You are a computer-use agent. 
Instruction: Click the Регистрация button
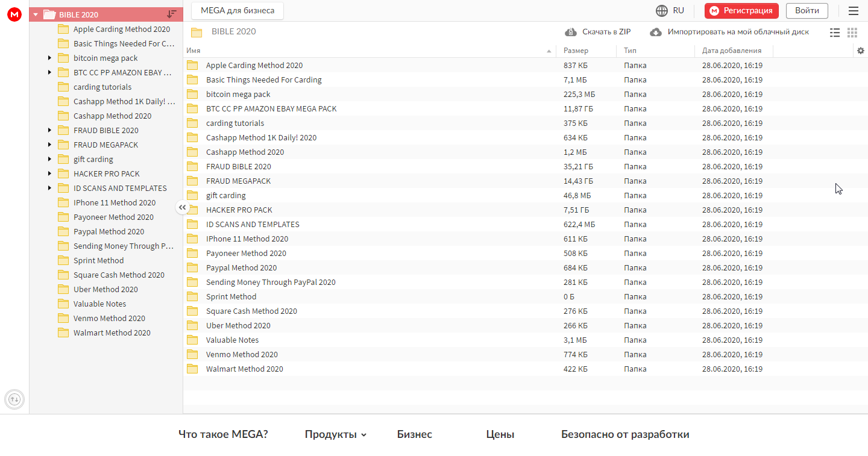741,10
